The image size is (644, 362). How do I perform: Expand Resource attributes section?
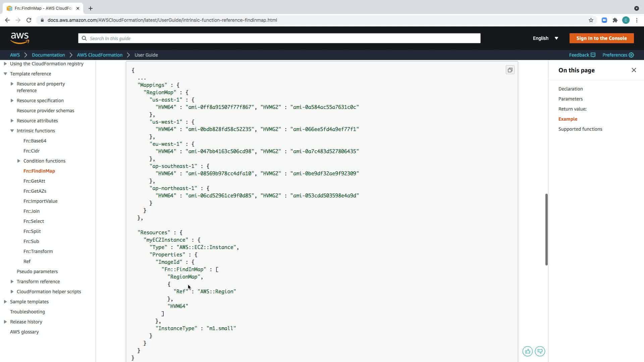coord(12,121)
